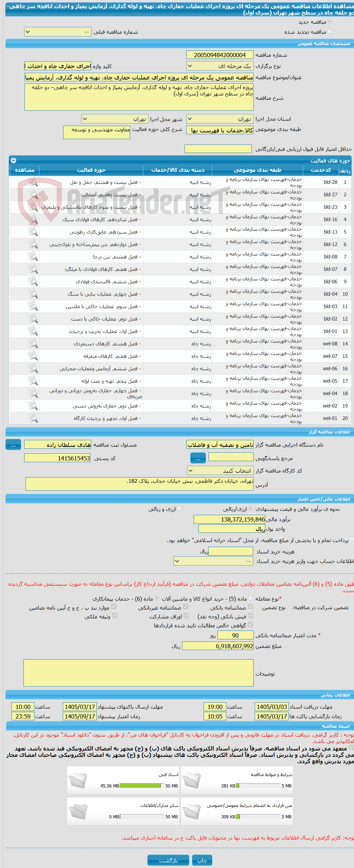Open view icon for row bld-27
The height and width of the screenshot is (868, 354).
click(x=33, y=195)
